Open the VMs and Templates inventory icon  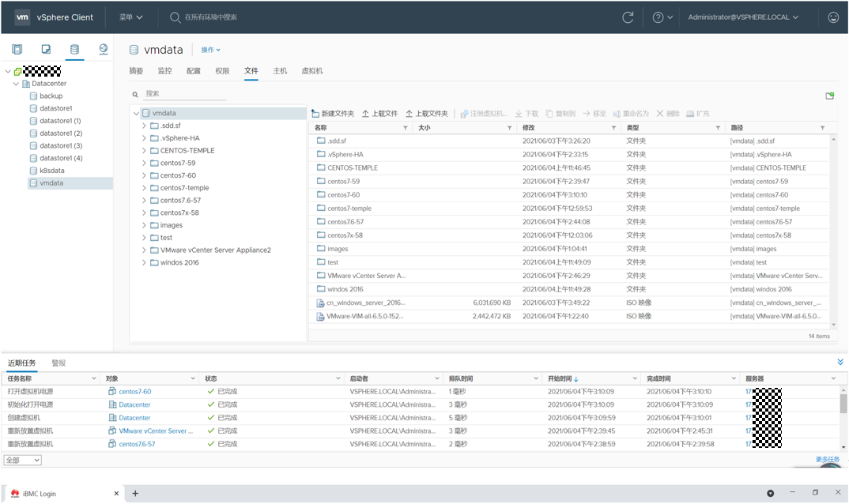point(46,49)
